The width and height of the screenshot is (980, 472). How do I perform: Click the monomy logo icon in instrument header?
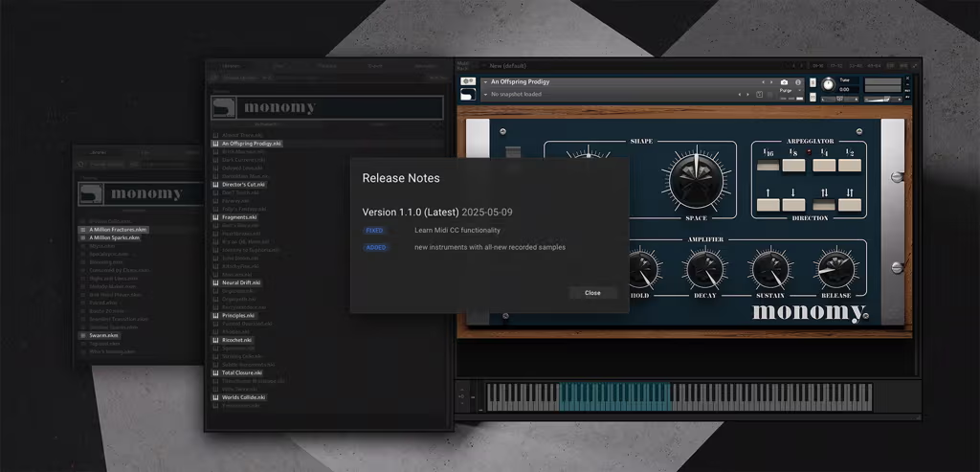point(467,94)
